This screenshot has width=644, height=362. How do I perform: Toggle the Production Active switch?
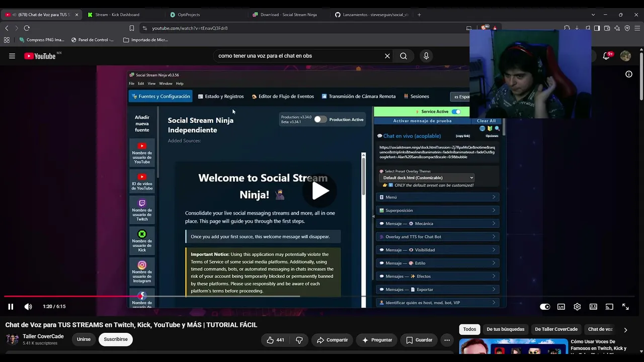(320, 120)
